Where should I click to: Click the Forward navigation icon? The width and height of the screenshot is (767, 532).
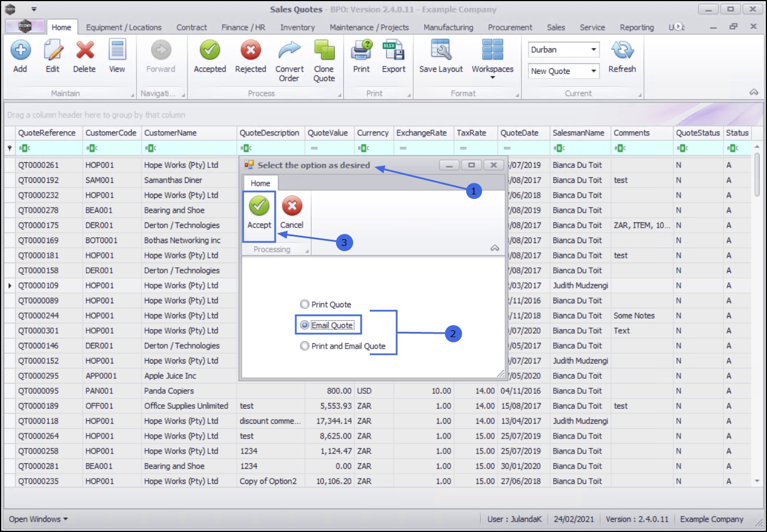point(161,50)
